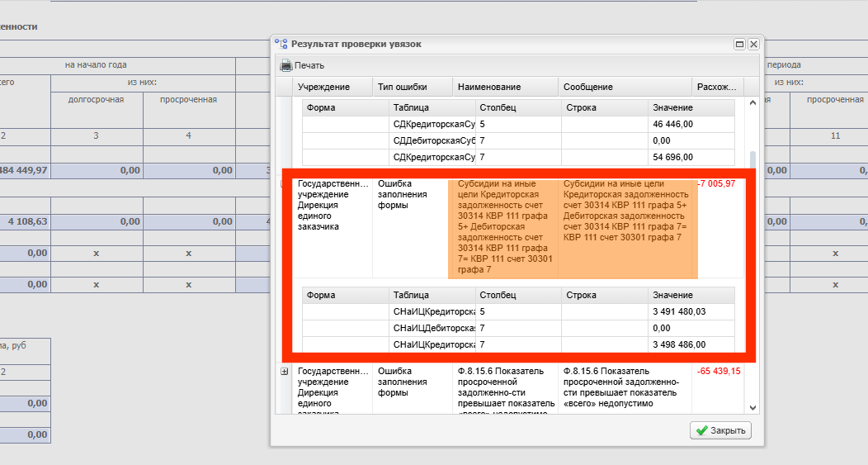
Task: Click the dialog title tree icon
Action: [x=281, y=44]
